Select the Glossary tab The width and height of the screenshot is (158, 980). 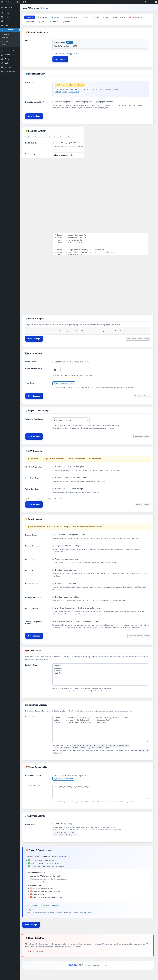point(30,22)
